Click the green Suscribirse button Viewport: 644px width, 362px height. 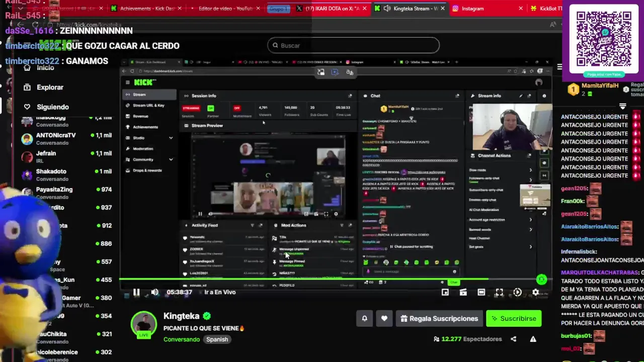point(514,318)
